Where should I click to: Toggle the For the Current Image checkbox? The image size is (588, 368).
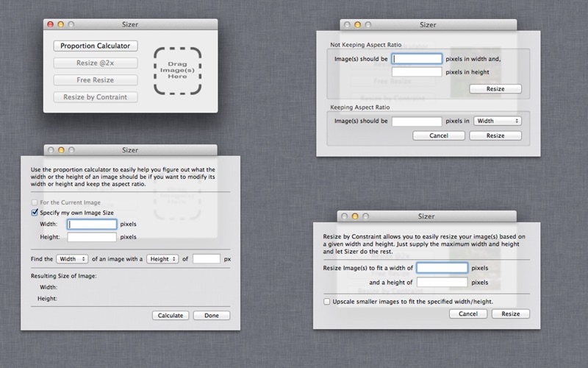35,202
